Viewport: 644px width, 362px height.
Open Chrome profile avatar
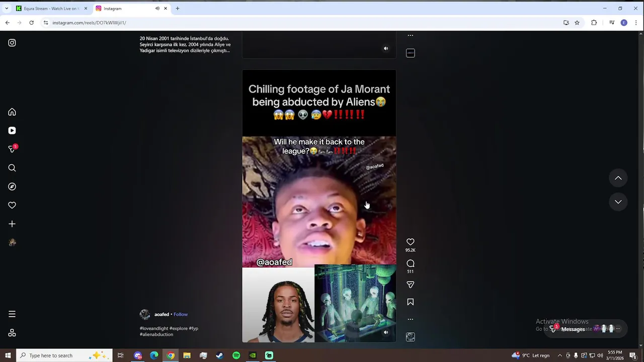click(624, 23)
